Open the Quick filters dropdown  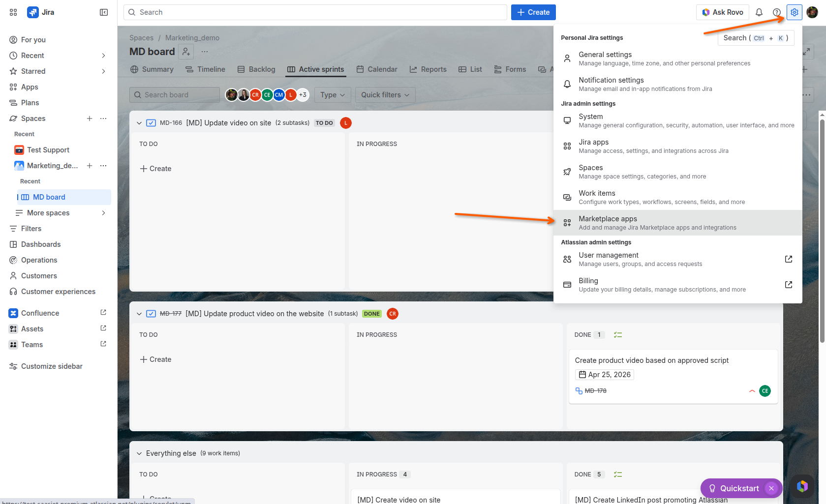pyautogui.click(x=385, y=95)
